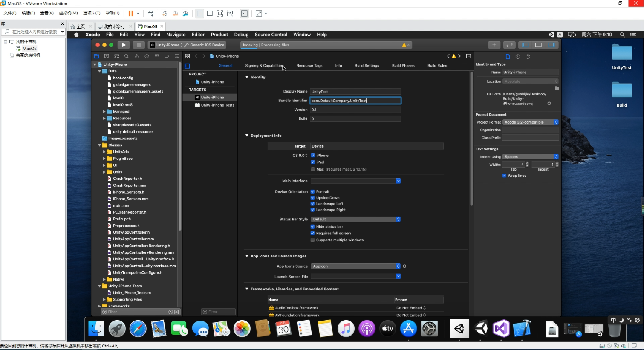This screenshot has height=350, width=644.
Task: Open the related items grid icon
Action: coord(188,56)
